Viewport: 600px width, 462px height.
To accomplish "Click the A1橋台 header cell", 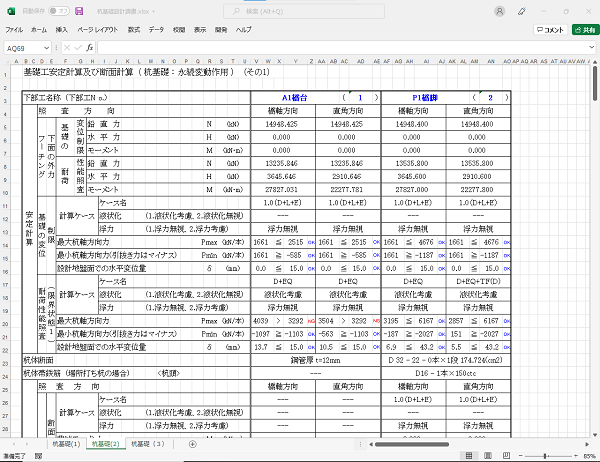I will (294, 98).
